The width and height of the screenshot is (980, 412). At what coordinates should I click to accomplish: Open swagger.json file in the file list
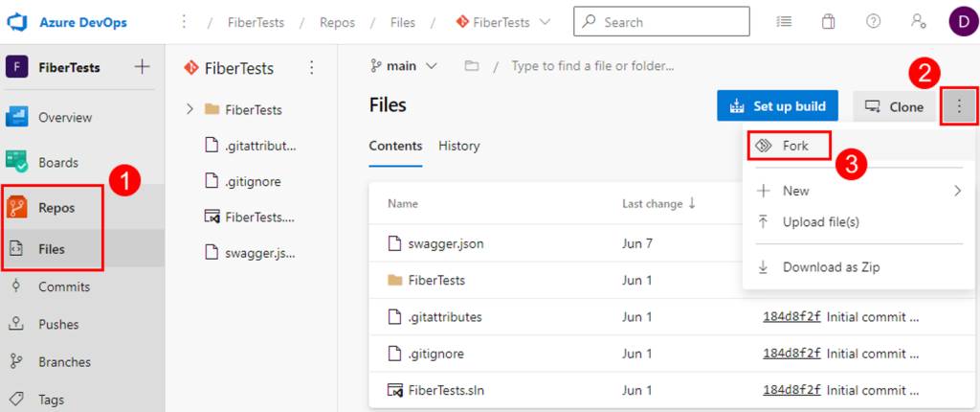(445, 243)
